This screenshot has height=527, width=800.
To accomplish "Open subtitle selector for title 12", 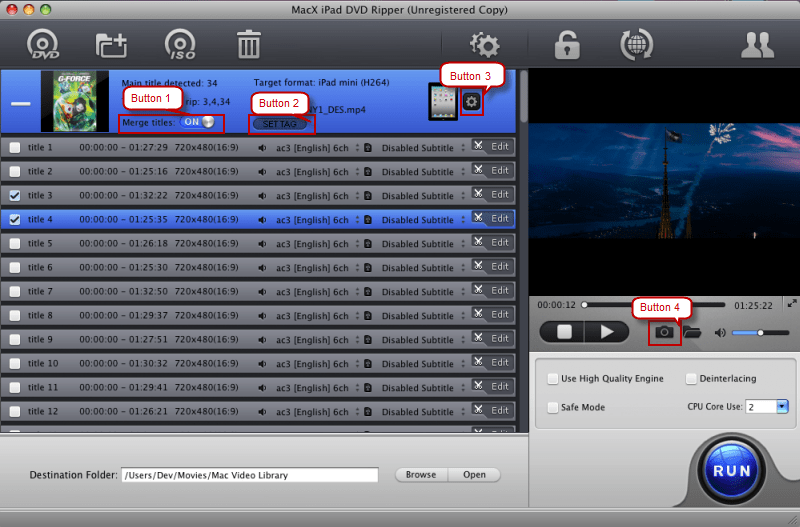I will tap(423, 412).
